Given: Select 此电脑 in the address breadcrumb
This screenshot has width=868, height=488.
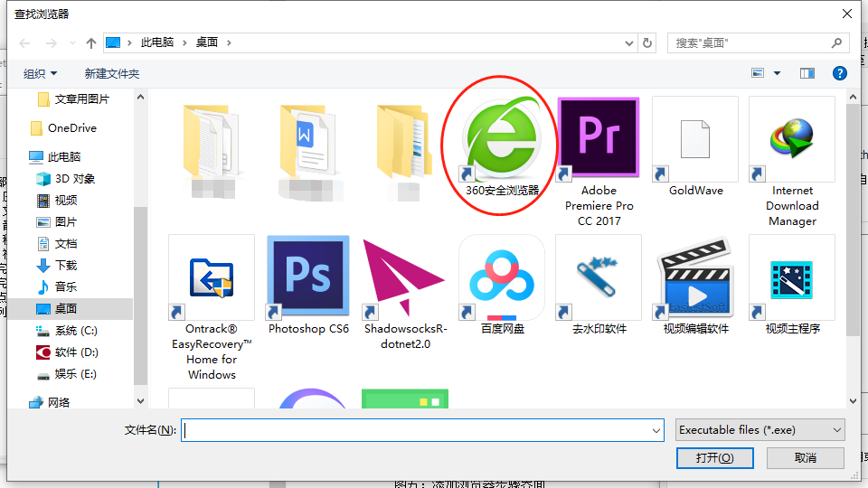Looking at the screenshot, I should point(157,42).
